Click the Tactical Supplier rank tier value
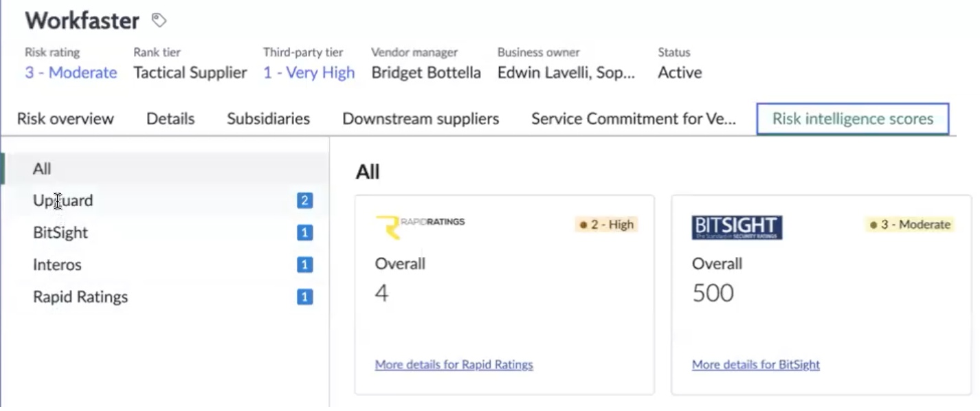This screenshot has height=411, width=980. tap(190, 73)
